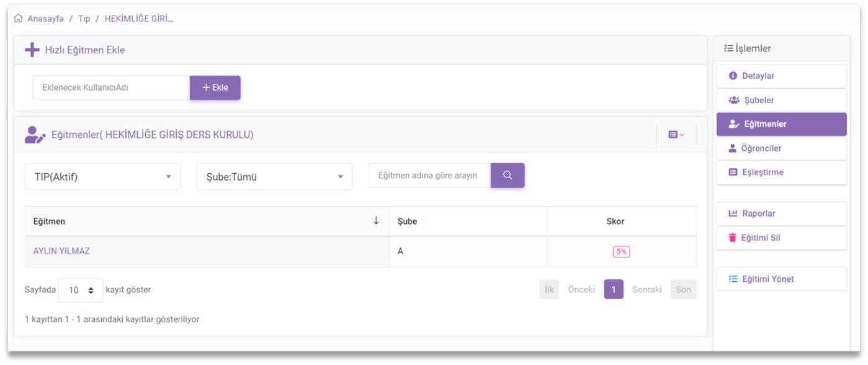Open the Şubeler section
Screen dimensions: 868x365
[781, 100]
